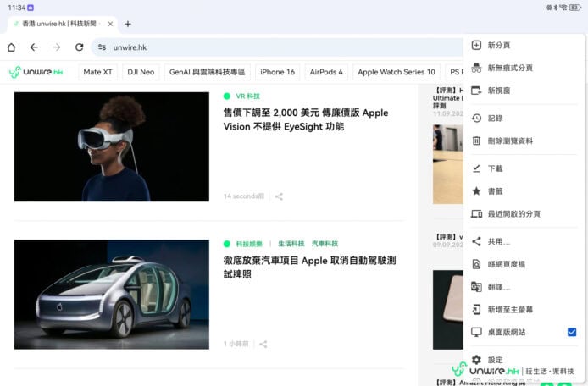Click the unwire.hk logo
The width and height of the screenshot is (588, 386).
[x=36, y=72]
